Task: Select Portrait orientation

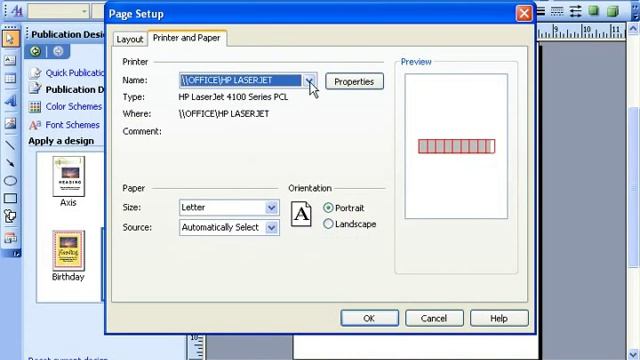Action: coord(328,208)
